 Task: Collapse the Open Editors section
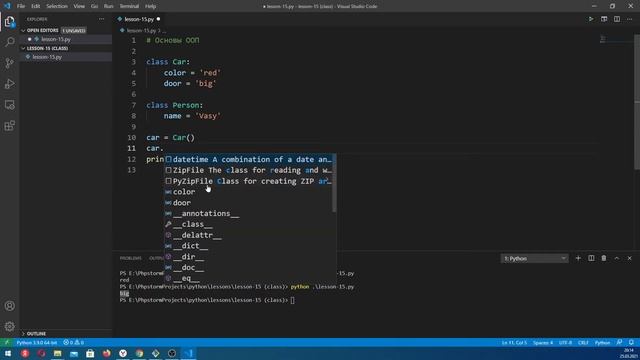42,30
